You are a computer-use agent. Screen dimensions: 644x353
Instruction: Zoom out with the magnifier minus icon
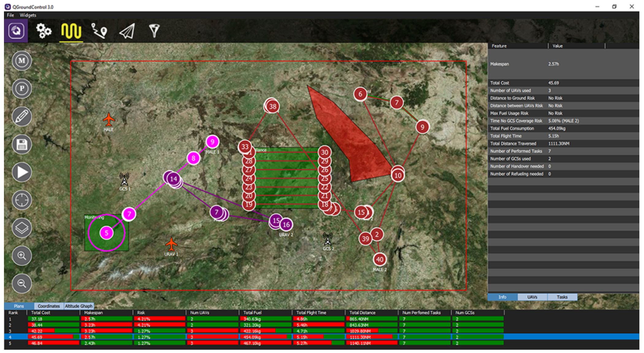click(x=22, y=283)
